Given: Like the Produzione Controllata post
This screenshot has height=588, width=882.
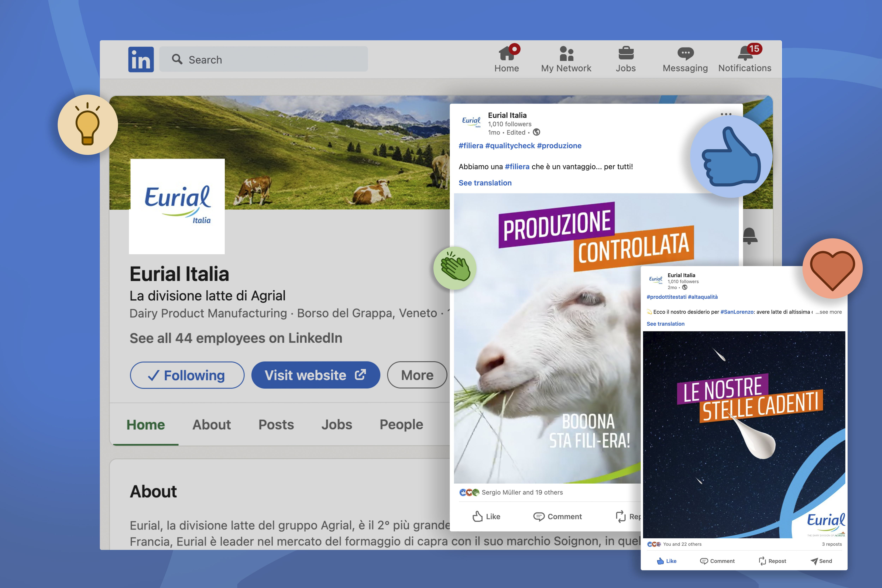Looking at the screenshot, I should click(x=486, y=516).
